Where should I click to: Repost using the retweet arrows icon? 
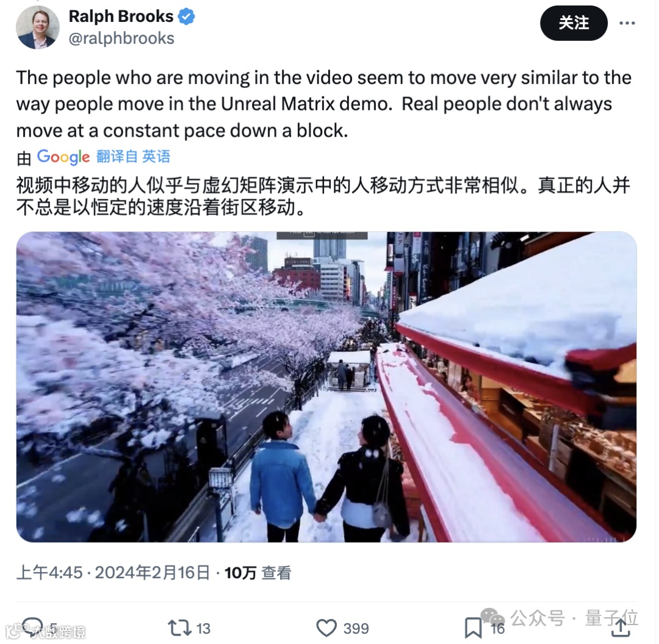coord(179,629)
